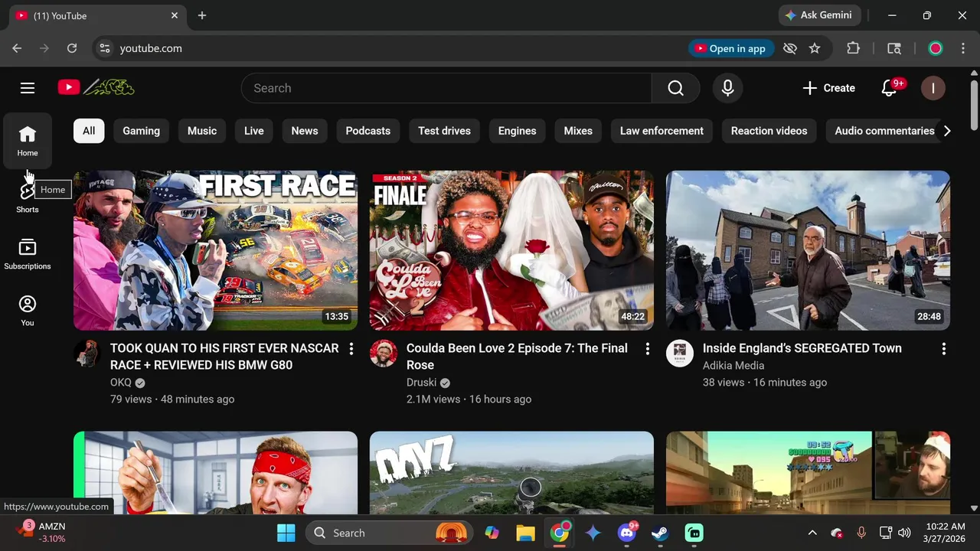Go to Home in the sidebar
The image size is (980, 551).
[28, 141]
